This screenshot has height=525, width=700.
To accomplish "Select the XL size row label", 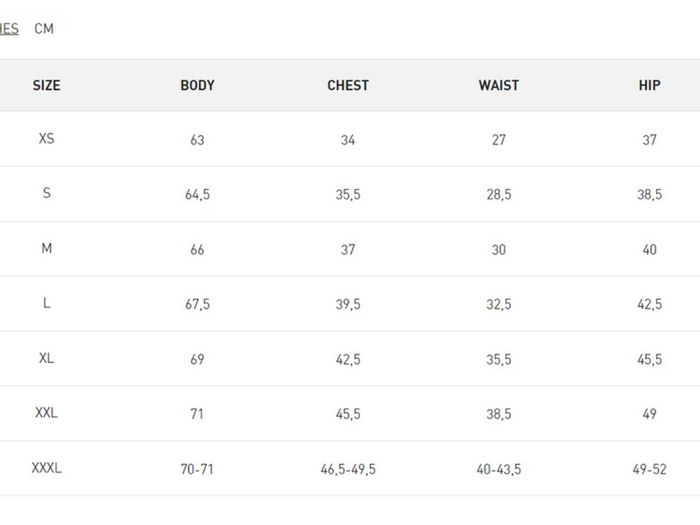I will click(x=46, y=358).
